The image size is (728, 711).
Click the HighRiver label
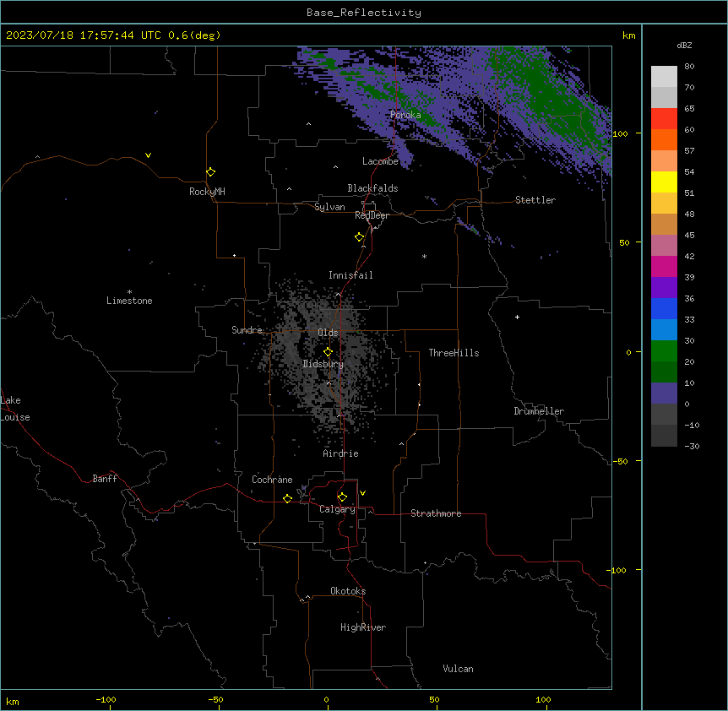point(363,627)
